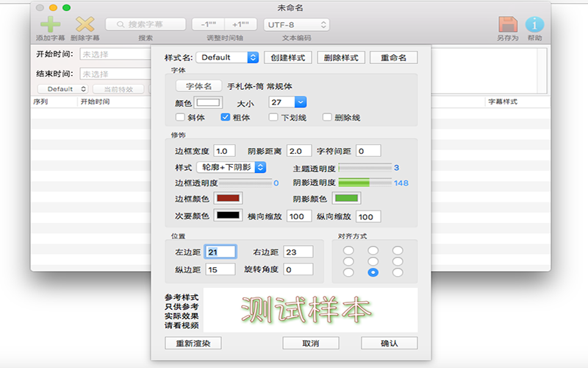Click the Confirm (确认) button

[390, 343]
